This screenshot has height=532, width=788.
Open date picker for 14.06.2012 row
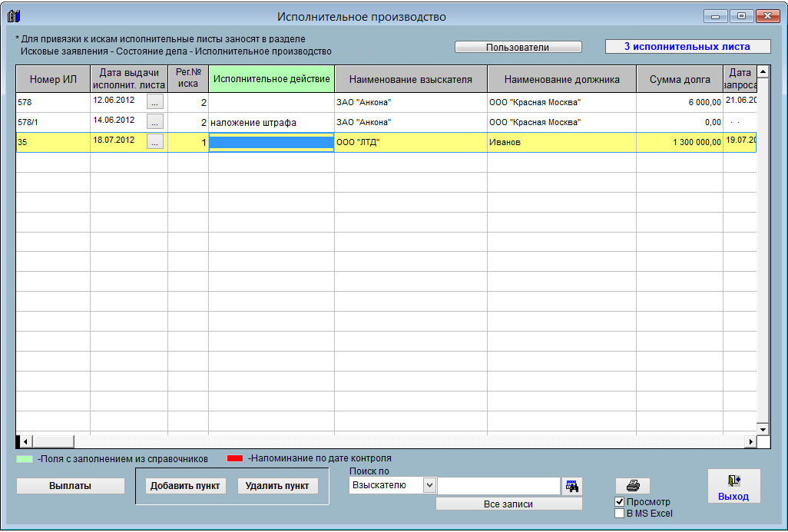click(155, 121)
